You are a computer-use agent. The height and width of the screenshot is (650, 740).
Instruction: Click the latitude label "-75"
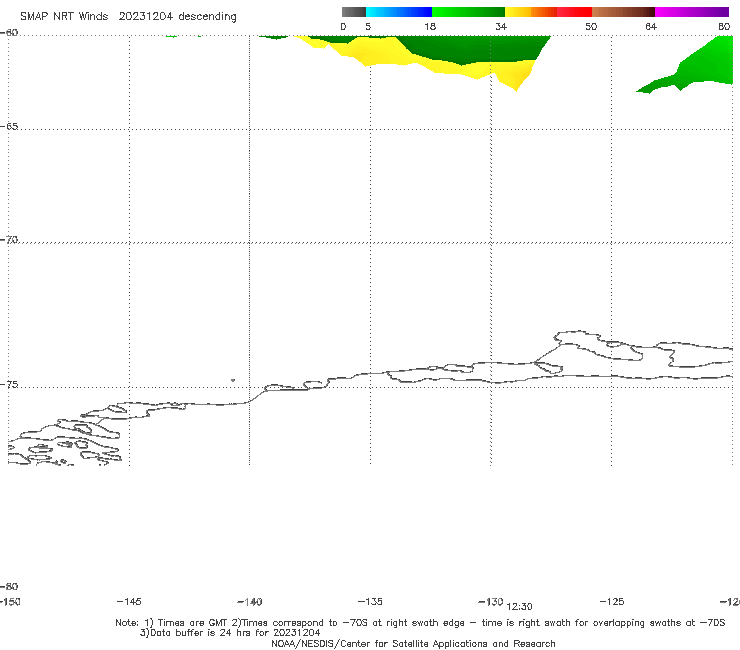click(9, 384)
